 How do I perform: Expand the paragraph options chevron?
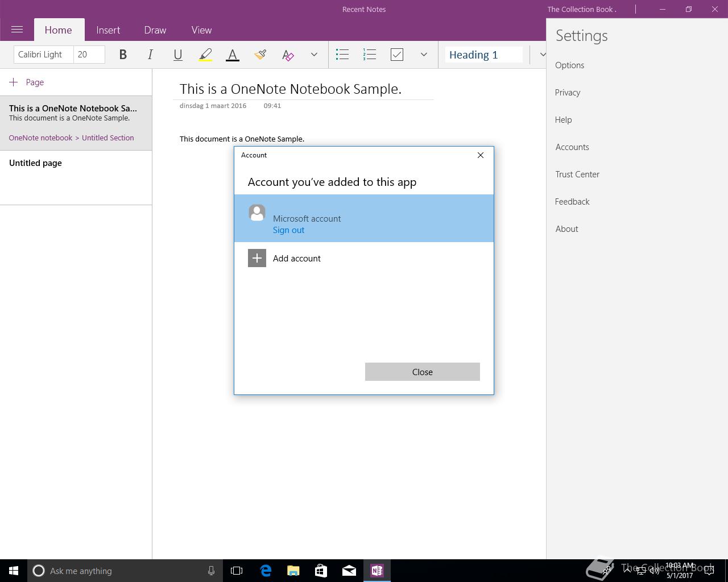(x=424, y=55)
